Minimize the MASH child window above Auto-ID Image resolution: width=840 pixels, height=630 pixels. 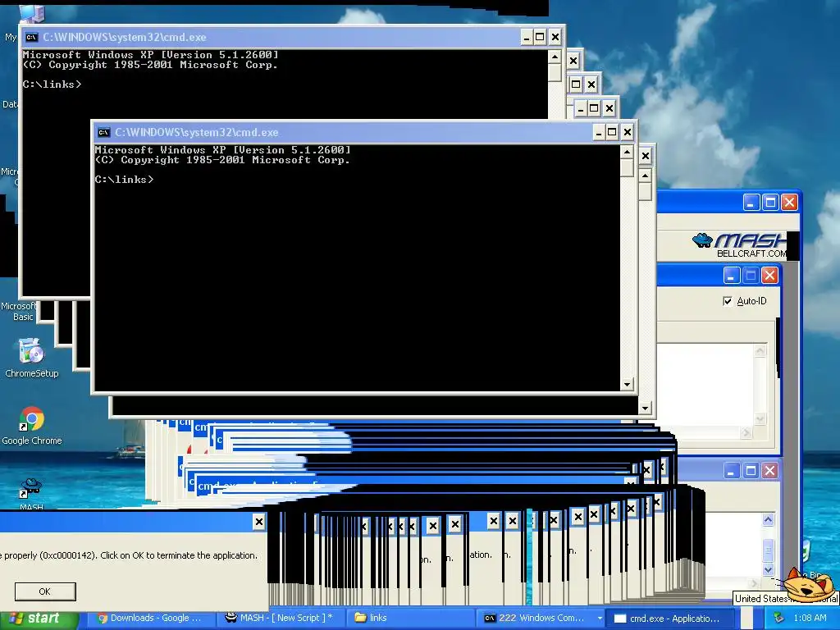(x=732, y=276)
